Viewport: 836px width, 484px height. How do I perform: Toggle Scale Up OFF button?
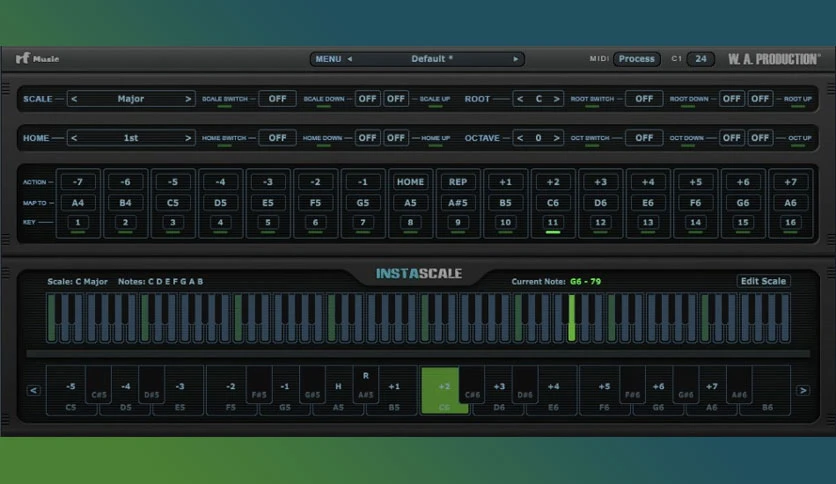pyautogui.click(x=396, y=99)
